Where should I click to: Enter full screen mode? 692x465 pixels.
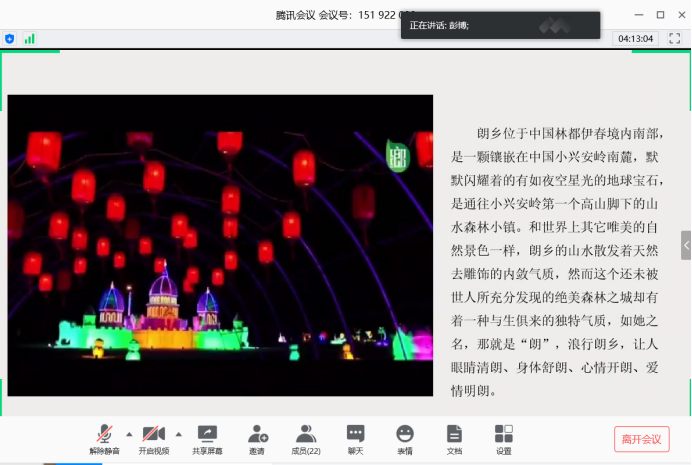pos(674,38)
